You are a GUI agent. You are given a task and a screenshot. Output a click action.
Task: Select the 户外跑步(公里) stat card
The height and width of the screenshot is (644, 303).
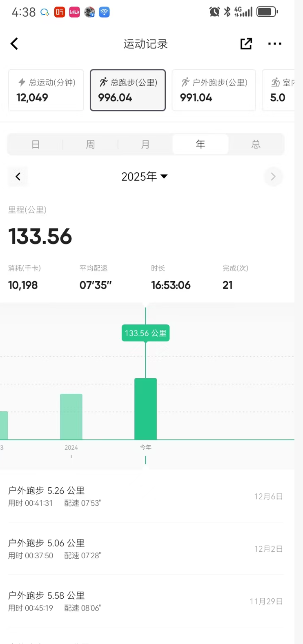pos(214,90)
